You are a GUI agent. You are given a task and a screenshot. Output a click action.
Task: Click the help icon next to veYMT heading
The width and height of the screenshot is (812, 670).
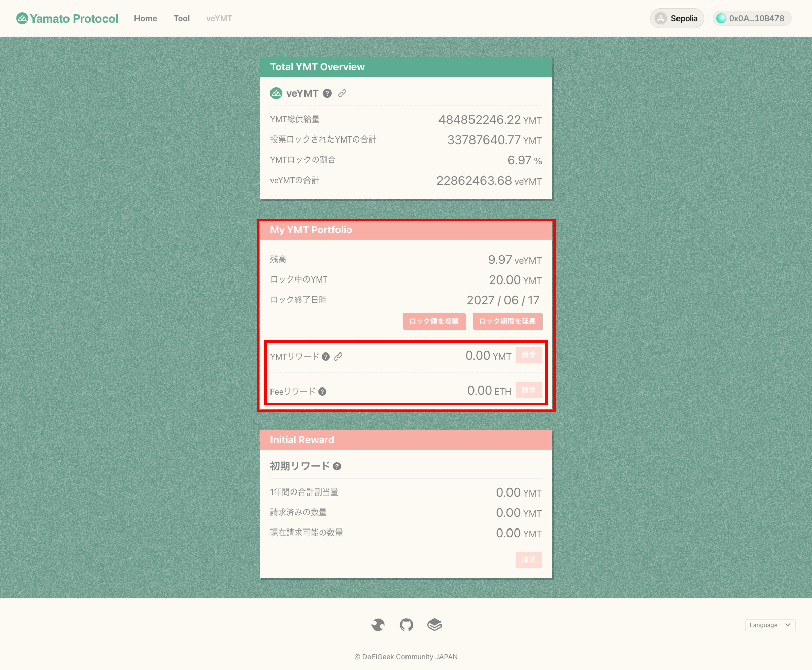327,93
